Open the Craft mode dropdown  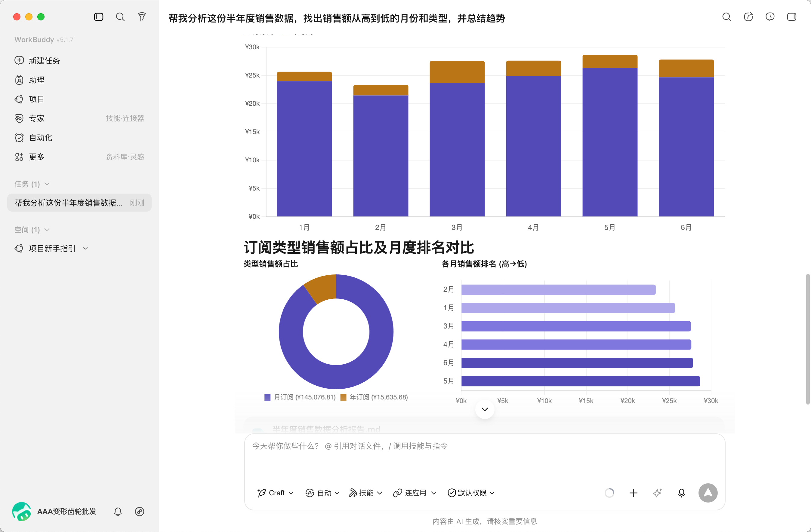tap(275, 493)
